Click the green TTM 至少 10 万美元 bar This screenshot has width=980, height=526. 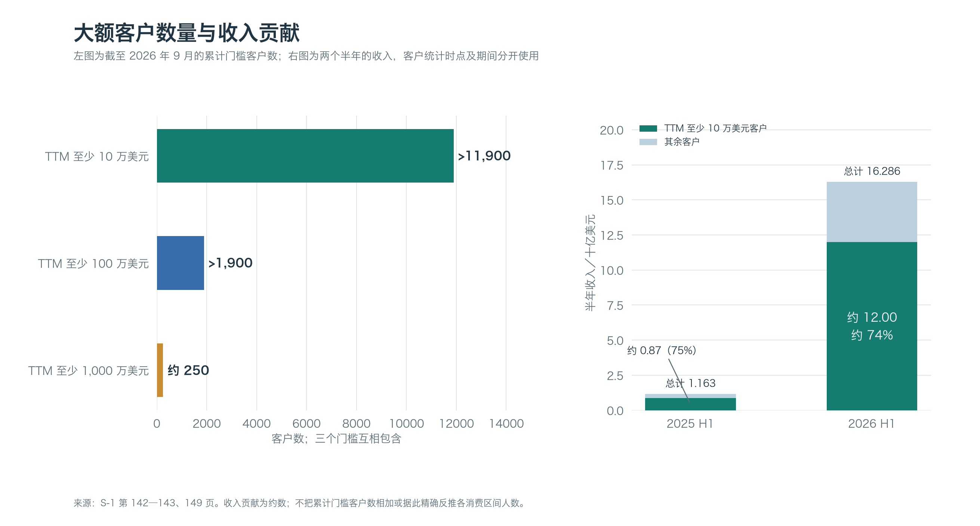[x=305, y=156]
